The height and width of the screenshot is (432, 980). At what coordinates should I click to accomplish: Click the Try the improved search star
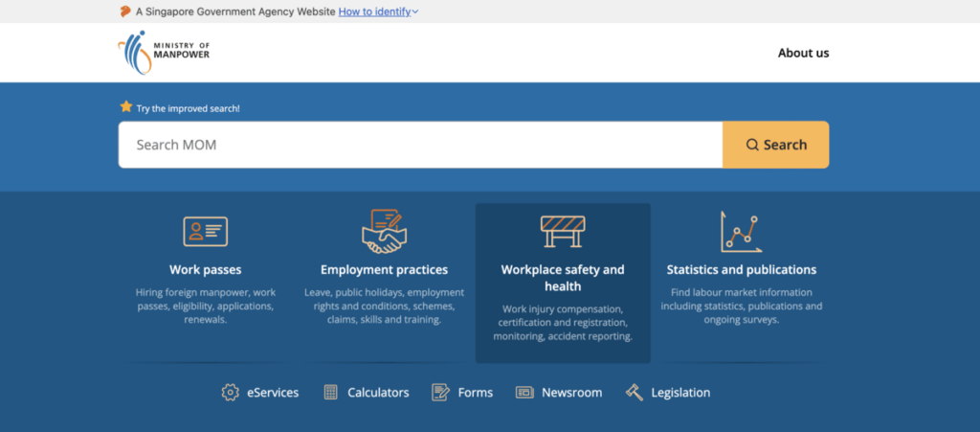pos(125,107)
